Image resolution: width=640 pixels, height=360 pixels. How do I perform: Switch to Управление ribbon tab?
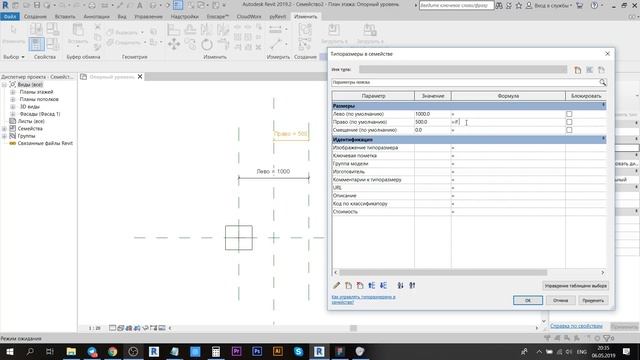pyautogui.click(x=148, y=16)
